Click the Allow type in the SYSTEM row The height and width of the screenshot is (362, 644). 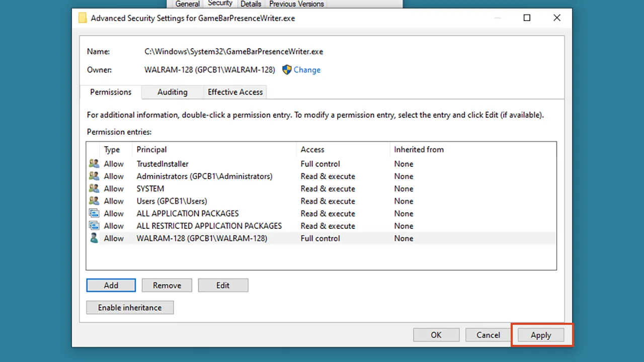[114, 189]
